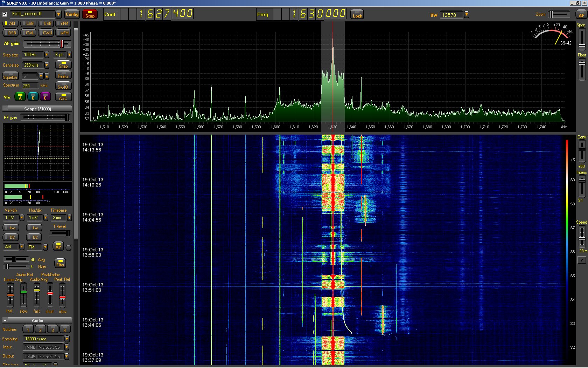Open the Config button
588x368 pixels.
(x=72, y=14)
